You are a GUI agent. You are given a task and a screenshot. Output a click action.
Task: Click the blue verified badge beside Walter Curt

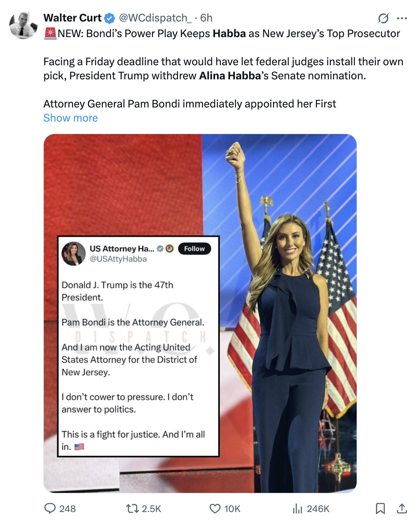tap(109, 18)
